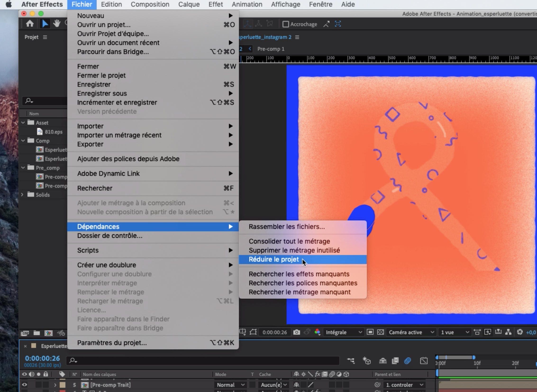537x392 pixels.
Task: Create new folder in Project panel
Action: [36, 333]
